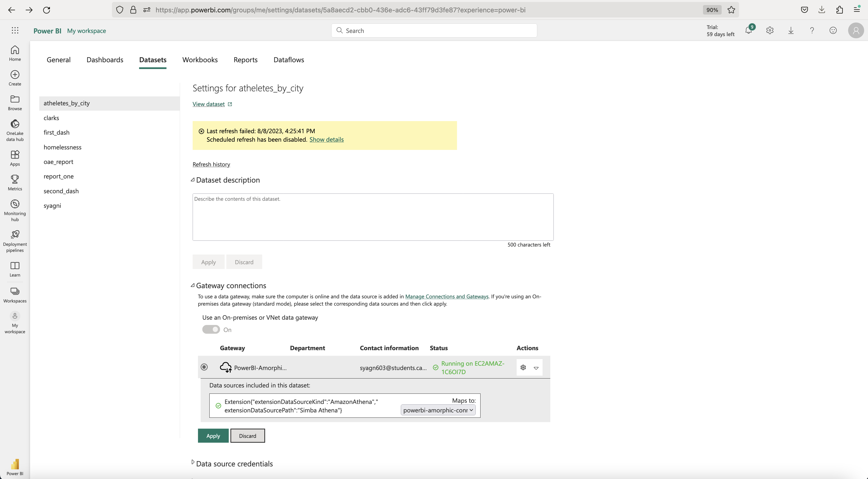Screen dimensions: 868x479
Task: Switch to the Workbooks tab
Action: 200,60
